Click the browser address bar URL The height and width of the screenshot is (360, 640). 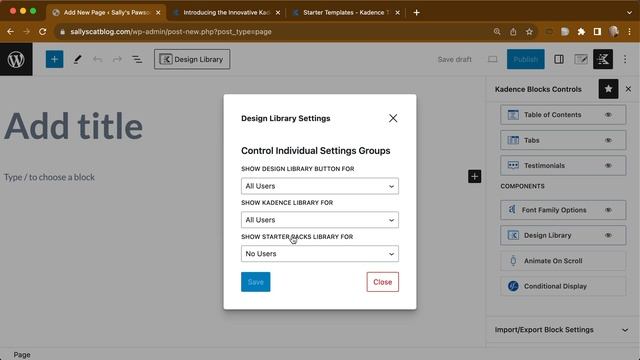pyautogui.click(x=171, y=31)
